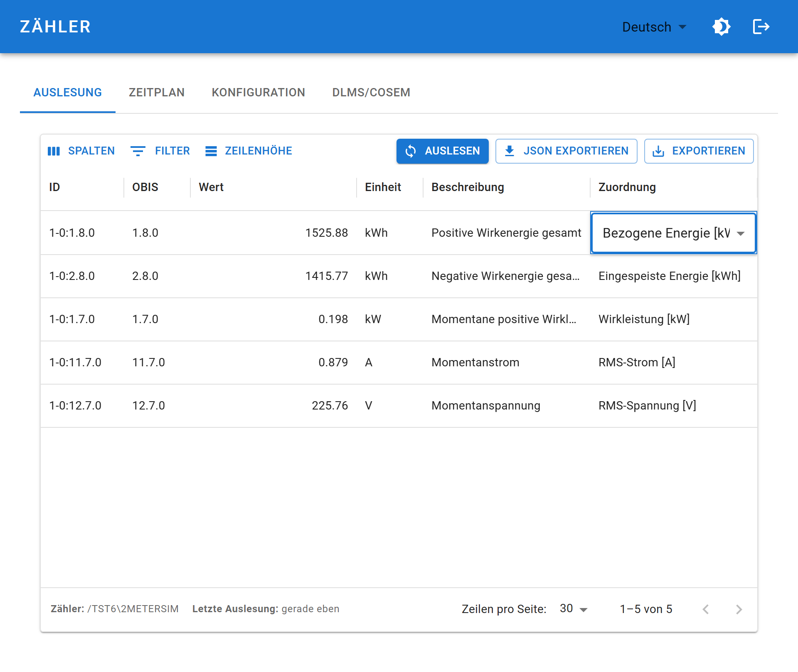Click the Beschreibung column header

click(x=507, y=187)
